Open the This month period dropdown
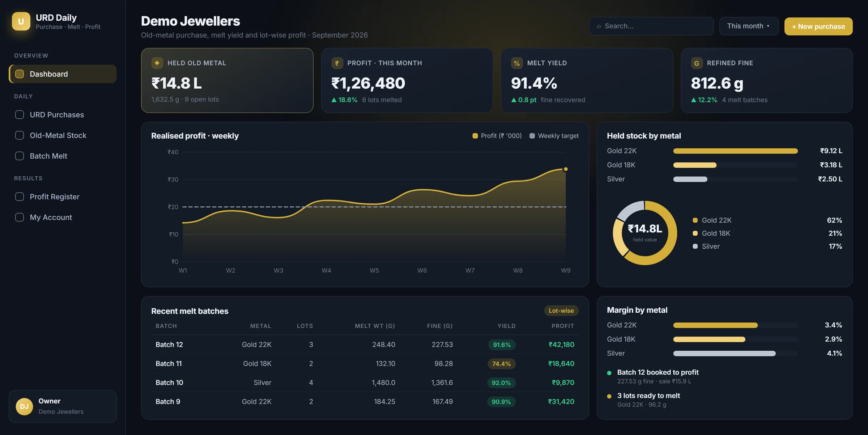The width and height of the screenshot is (868, 435). 749,26
